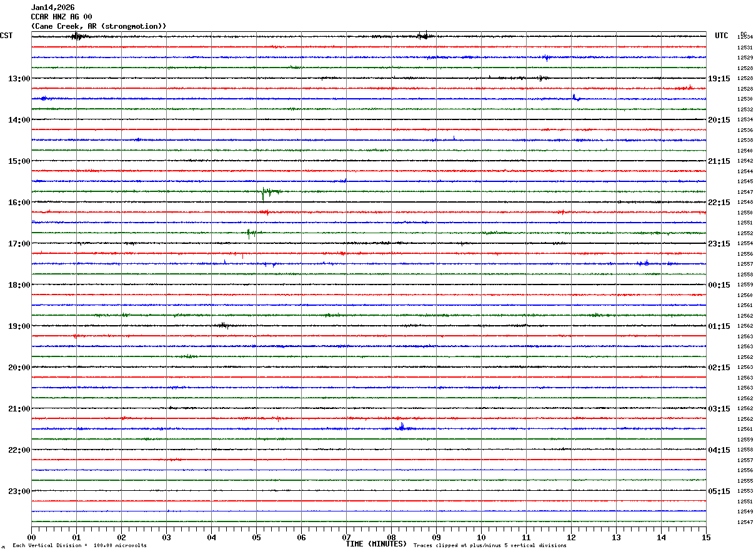The image size is (756, 554).
Task: Select the 17:00 CST row label
Action: click(x=19, y=244)
